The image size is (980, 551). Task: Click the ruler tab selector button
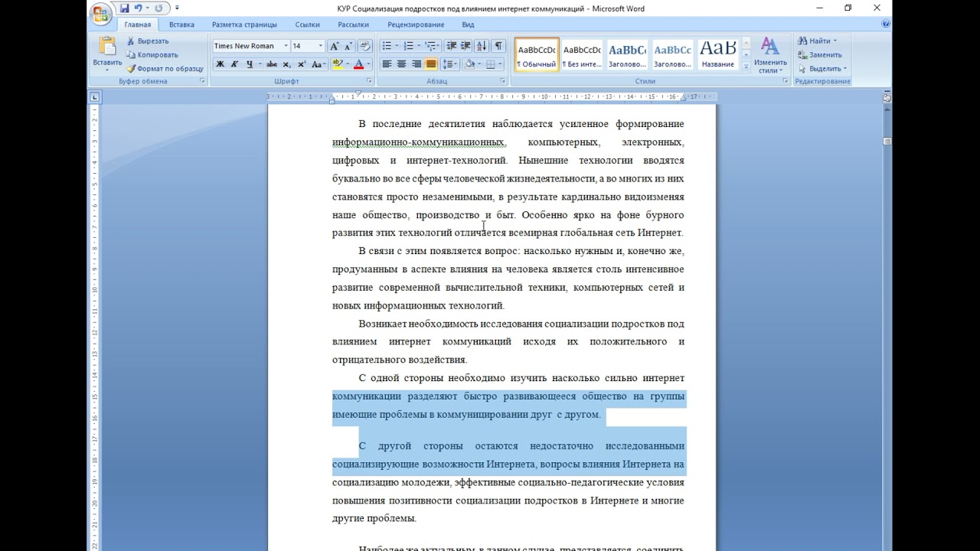coord(94,97)
